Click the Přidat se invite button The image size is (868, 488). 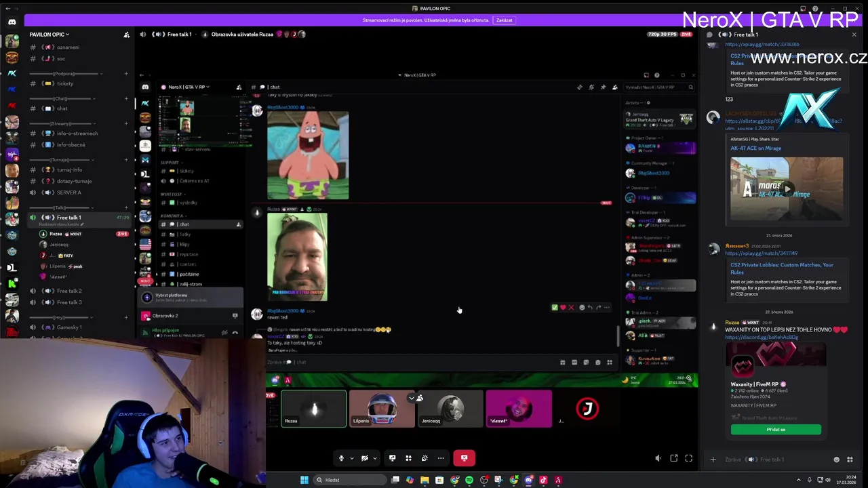coord(776,430)
